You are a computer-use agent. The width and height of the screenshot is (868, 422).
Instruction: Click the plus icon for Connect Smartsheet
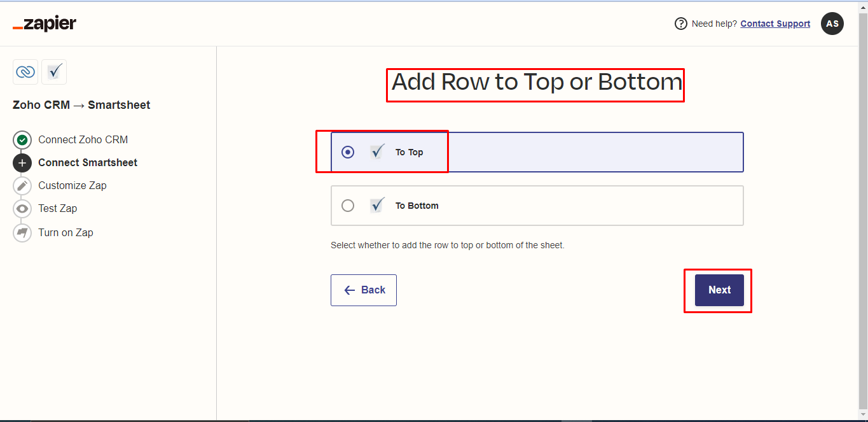pyautogui.click(x=22, y=162)
